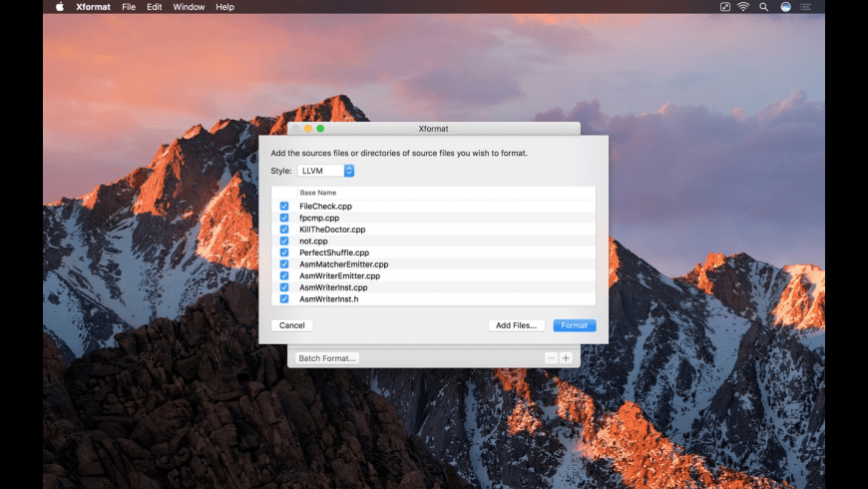Screen dimensions: 868x489
Task: Click the plus add icon button
Action: tap(566, 358)
